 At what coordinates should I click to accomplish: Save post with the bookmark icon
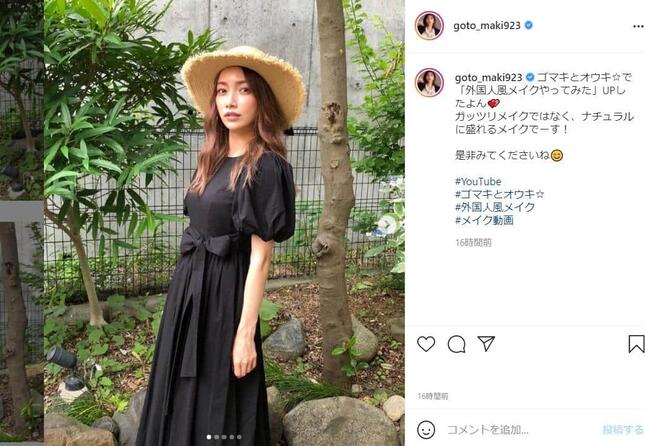click(636, 344)
